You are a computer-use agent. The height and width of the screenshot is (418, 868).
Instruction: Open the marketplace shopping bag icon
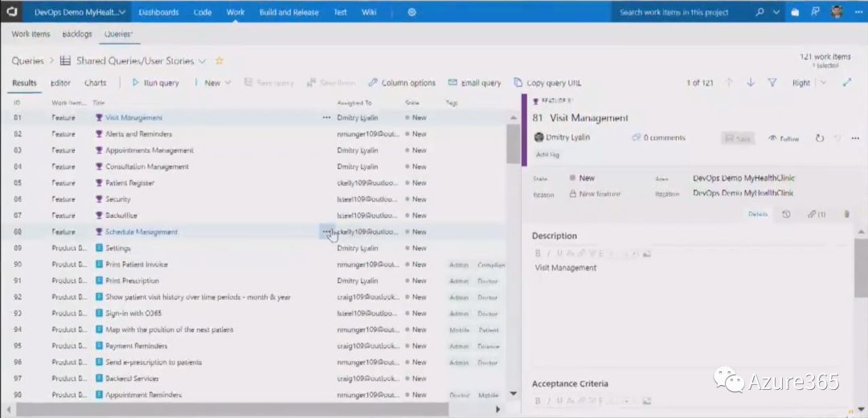[x=795, y=12]
